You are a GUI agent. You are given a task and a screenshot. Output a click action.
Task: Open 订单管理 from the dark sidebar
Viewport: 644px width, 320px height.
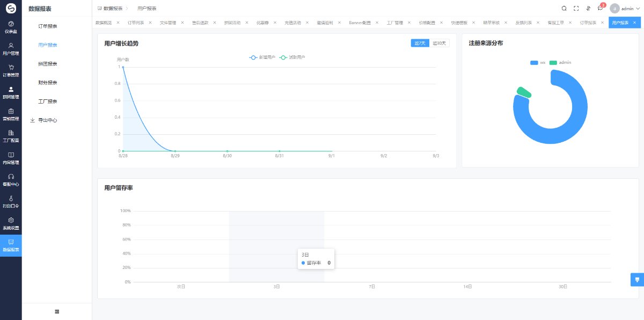click(11, 71)
